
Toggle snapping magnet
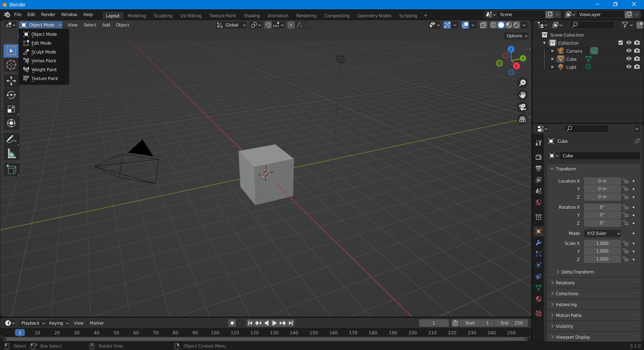(x=268, y=25)
